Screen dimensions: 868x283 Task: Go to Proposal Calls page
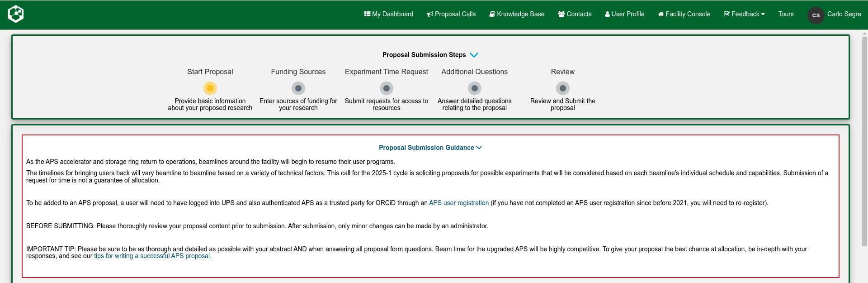tap(451, 14)
